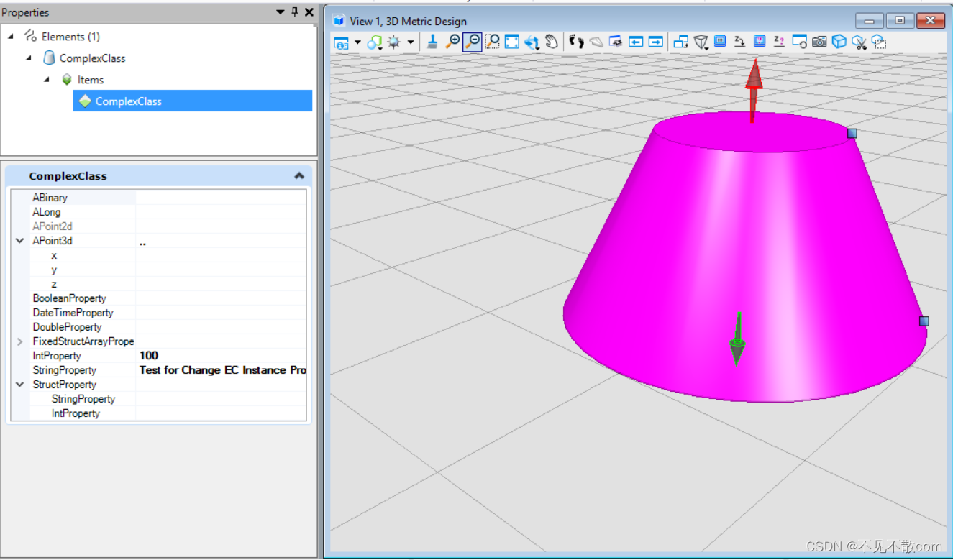Collapse the ComplexClass properties section chevron
The width and height of the screenshot is (953, 560).
pos(299,175)
